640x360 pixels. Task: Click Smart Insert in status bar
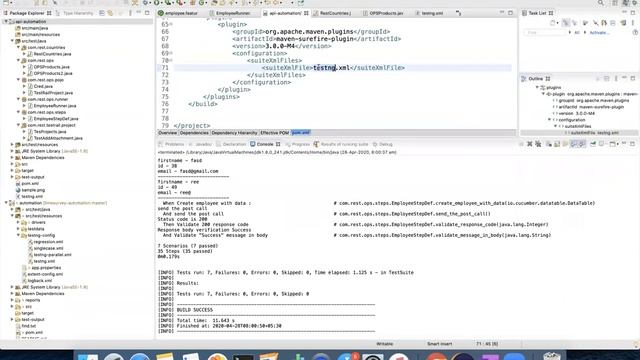[439, 344]
